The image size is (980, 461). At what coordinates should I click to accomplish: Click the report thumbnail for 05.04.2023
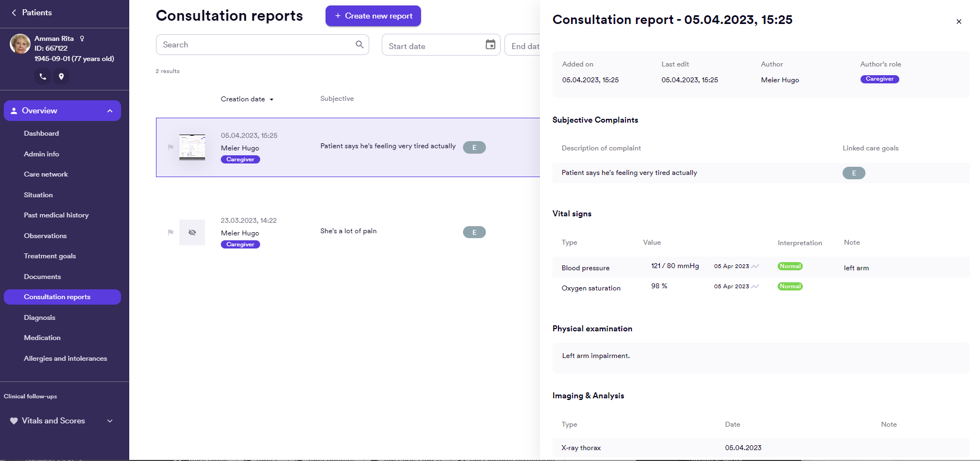pos(192,147)
